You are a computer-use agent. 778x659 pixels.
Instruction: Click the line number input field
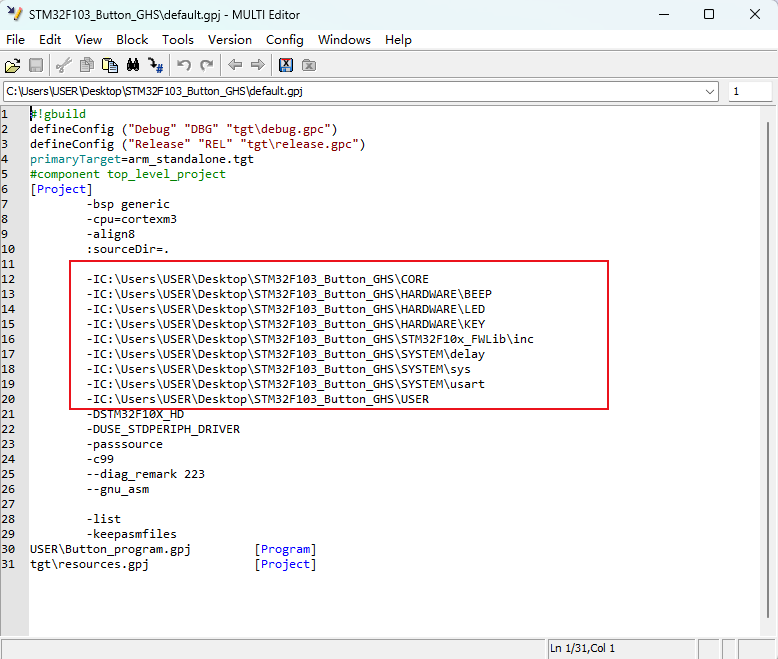click(x=749, y=91)
